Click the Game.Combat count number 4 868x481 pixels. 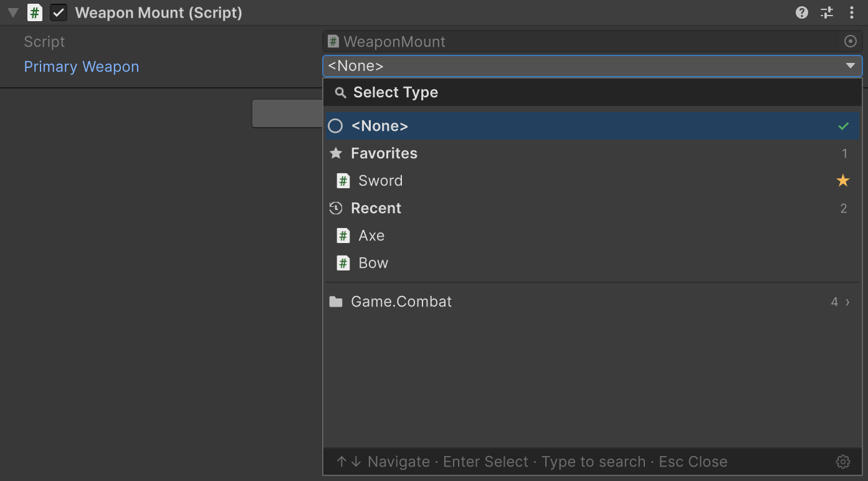pos(834,302)
